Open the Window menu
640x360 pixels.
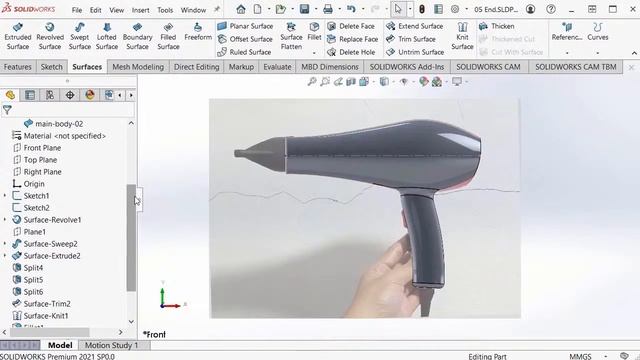coord(193,10)
